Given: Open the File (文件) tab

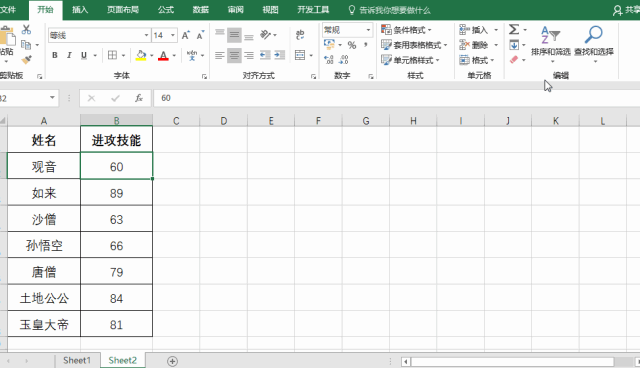Looking at the screenshot, I should pos(8,10).
